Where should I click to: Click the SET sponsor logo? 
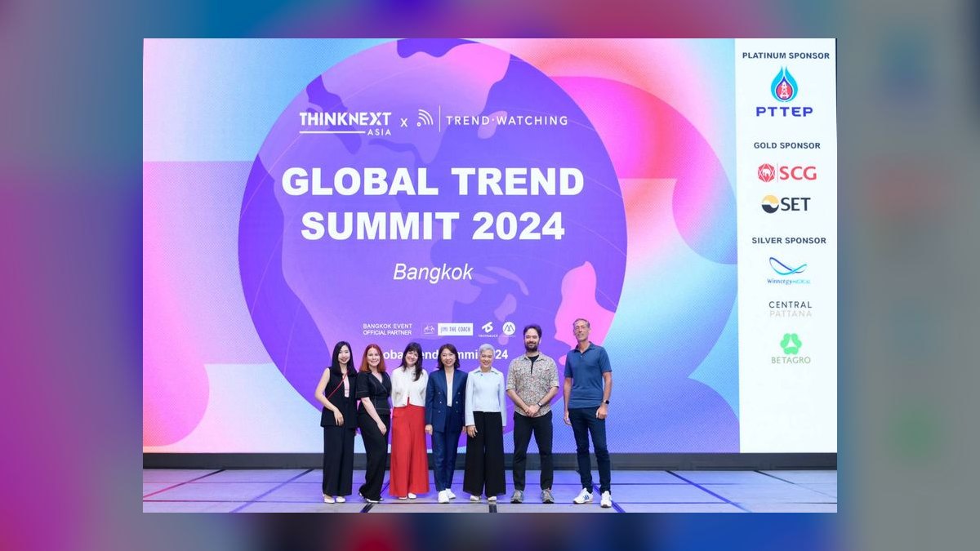coord(786,204)
